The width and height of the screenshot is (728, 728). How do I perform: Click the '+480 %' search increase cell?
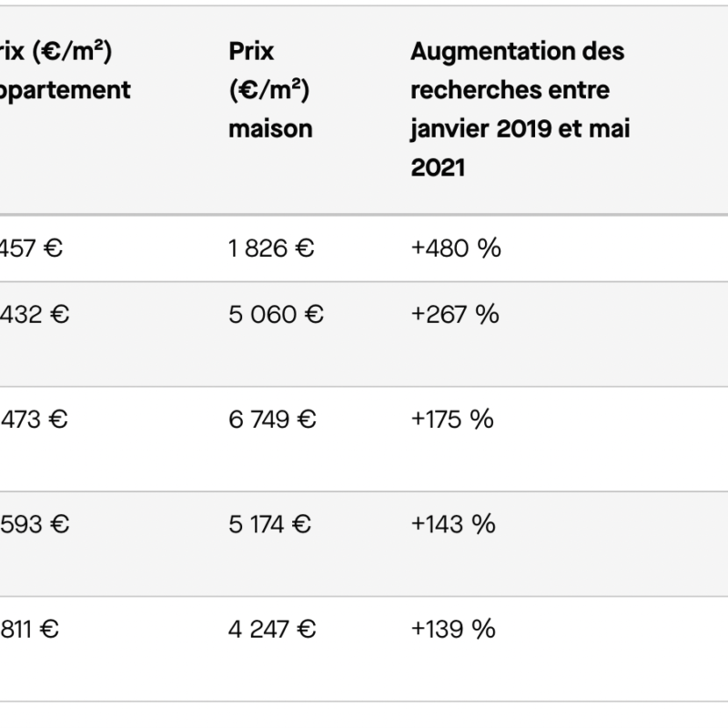pyautogui.click(x=455, y=248)
